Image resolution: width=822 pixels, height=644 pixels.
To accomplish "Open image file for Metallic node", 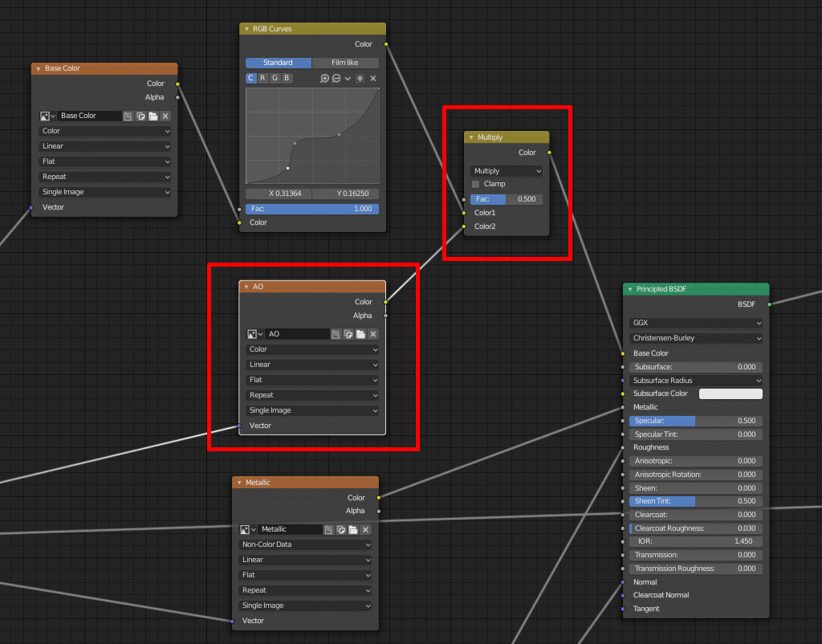I will pyautogui.click(x=353, y=530).
